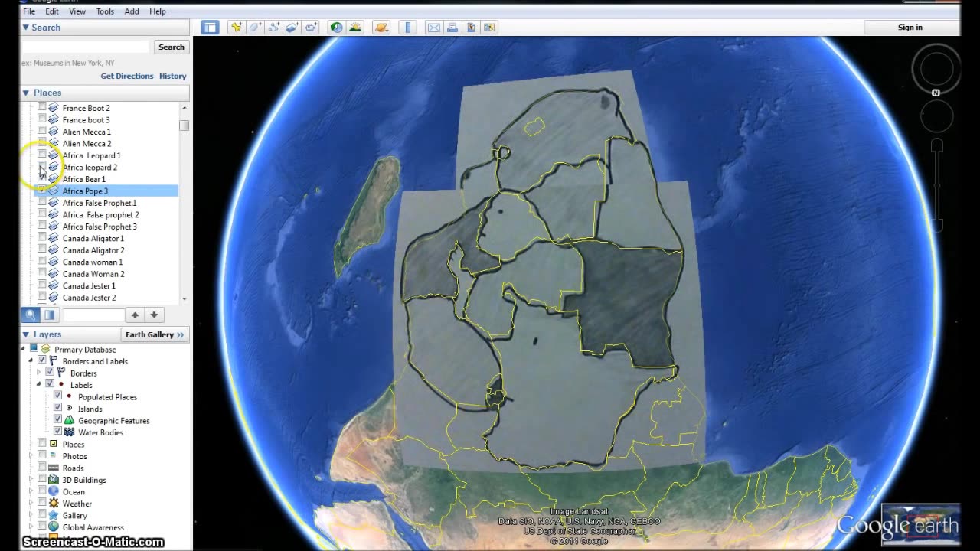Enable the Photos layer checkbox
980x551 pixels.
(x=42, y=456)
